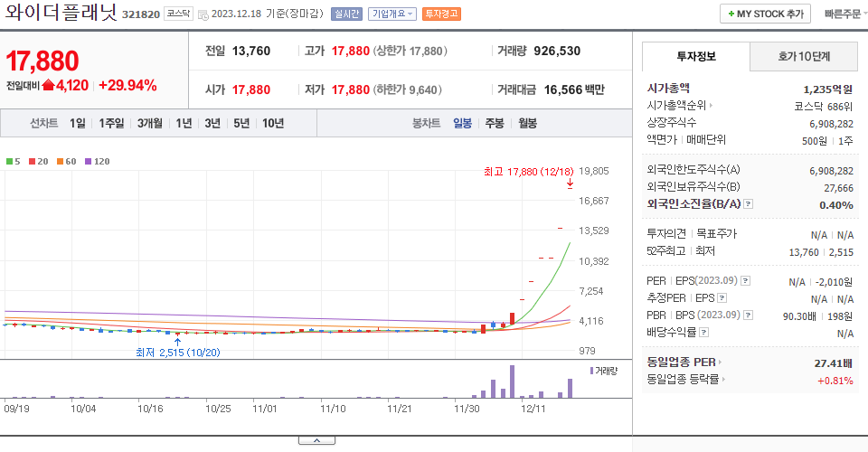
Task: Click the 와이더플래닛 stock name title
Action: click(x=61, y=12)
